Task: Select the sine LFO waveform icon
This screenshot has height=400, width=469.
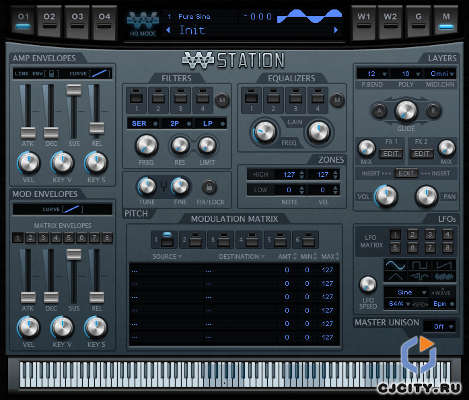Action: 396,265
